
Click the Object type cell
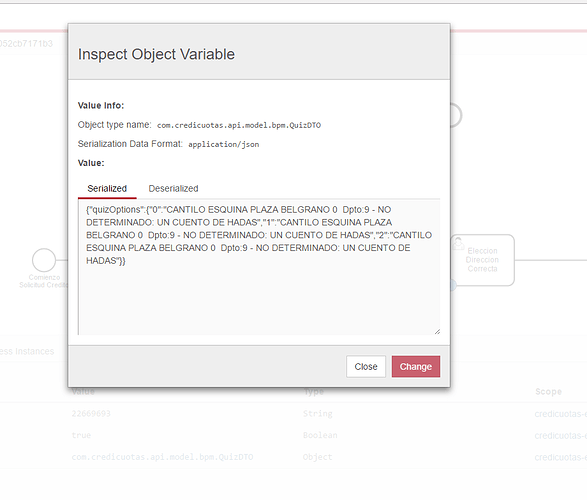coord(317,457)
